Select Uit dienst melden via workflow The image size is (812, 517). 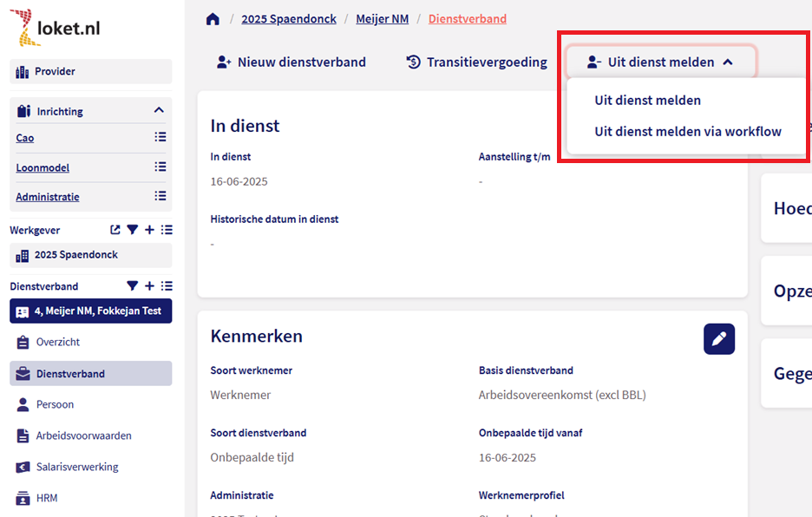[687, 132]
